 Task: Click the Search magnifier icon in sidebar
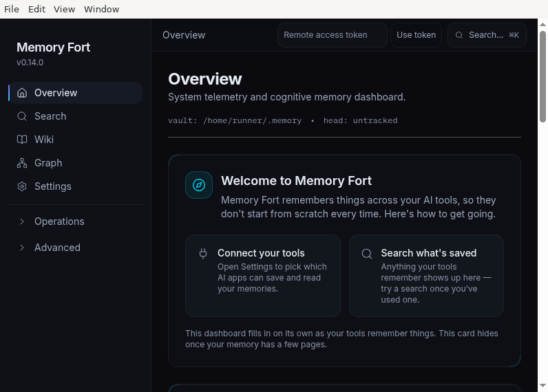click(22, 116)
